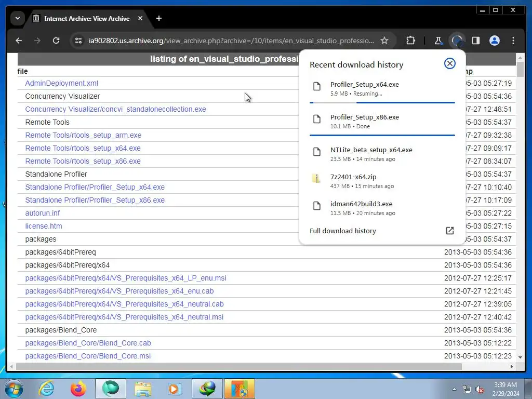Click the idman642build3.exe download entry
The width and height of the screenshot is (532, 399).
coord(382,208)
